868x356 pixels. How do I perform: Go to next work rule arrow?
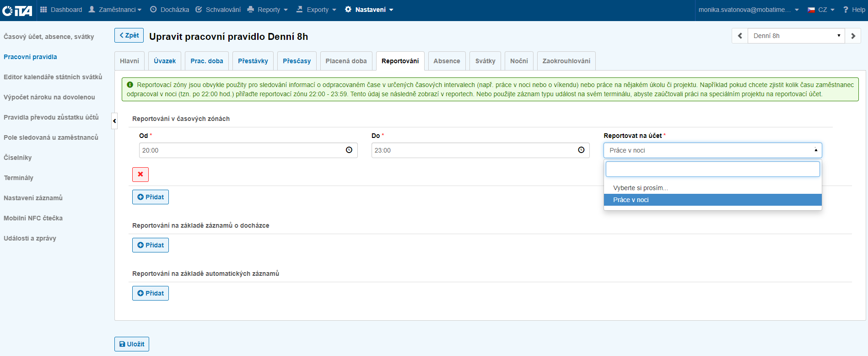click(x=853, y=36)
